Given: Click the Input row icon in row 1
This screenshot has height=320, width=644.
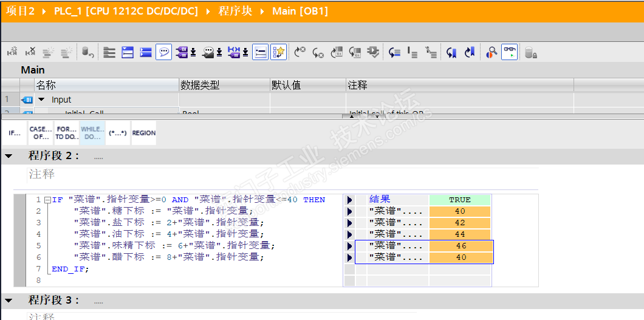Looking at the screenshot, I should click(x=27, y=100).
